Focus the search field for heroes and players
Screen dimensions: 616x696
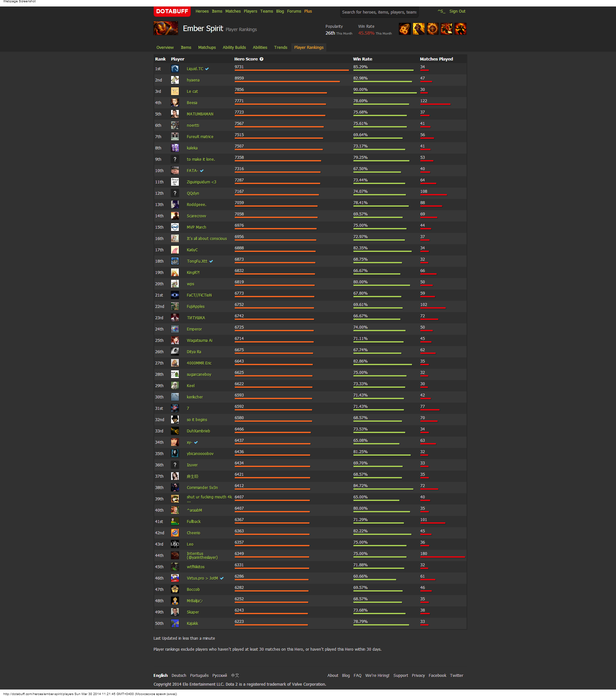379,12
